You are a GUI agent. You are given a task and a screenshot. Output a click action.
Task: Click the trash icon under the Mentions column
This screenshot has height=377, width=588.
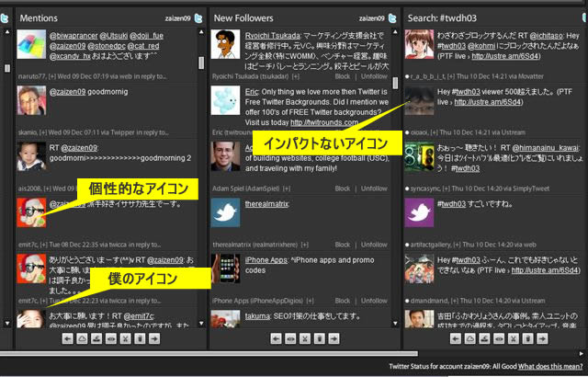tap(140, 338)
